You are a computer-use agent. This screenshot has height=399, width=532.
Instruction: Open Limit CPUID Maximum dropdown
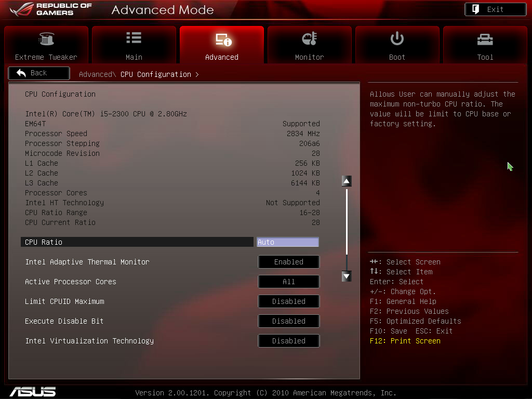click(288, 301)
